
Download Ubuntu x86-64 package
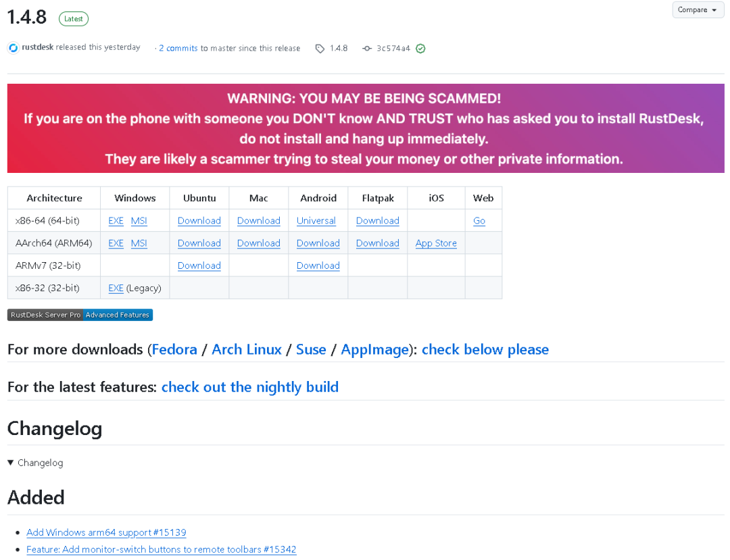coord(199,221)
